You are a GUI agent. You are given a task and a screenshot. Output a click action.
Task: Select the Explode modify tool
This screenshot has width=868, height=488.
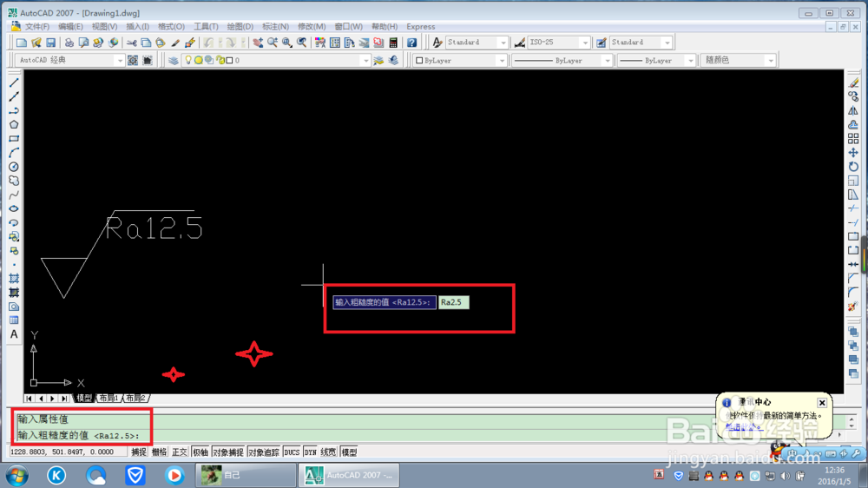click(x=853, y=307)
